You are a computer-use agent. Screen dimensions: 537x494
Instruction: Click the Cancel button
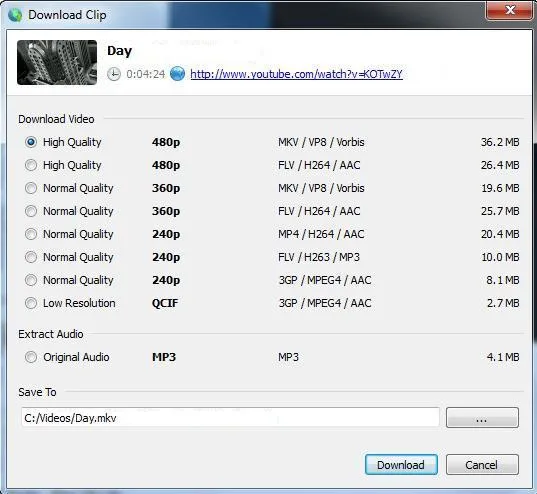[482, 465]
